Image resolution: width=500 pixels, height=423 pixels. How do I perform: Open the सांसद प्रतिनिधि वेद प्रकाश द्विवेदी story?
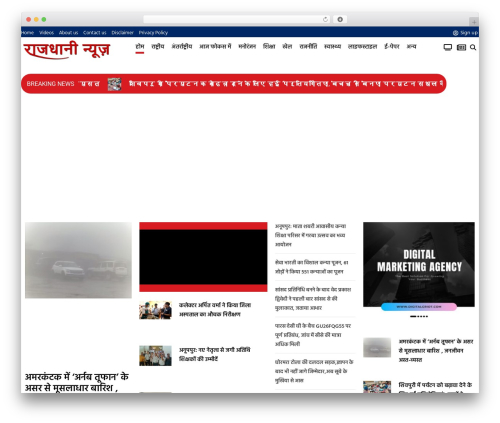pyautogui.click(x=313, y=299)
